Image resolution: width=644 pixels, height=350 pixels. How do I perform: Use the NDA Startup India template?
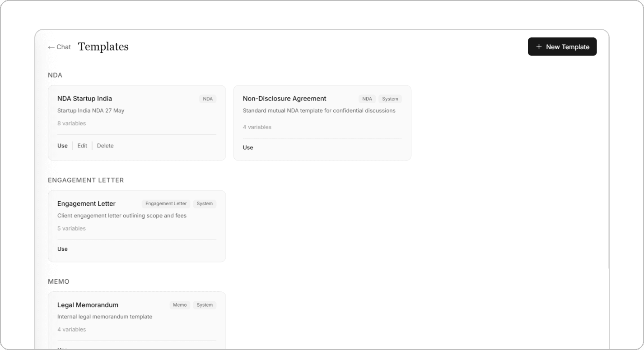[62, 146]
